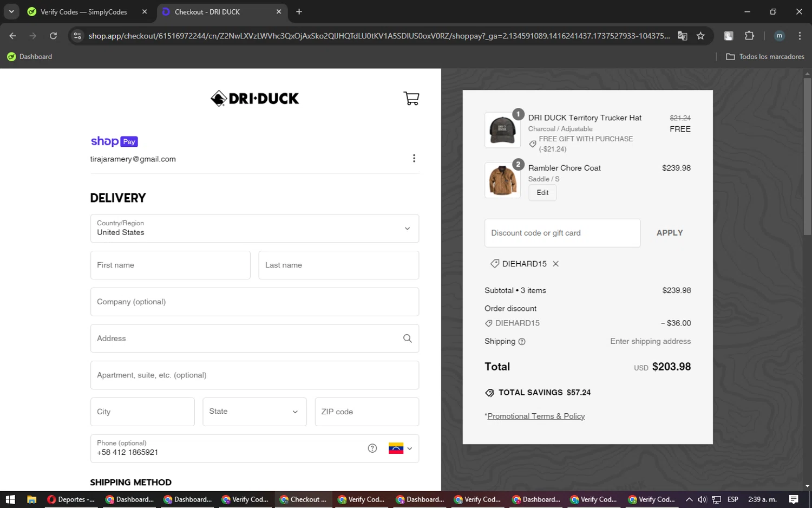Click the Total $203.98 amount

point(671,367)
